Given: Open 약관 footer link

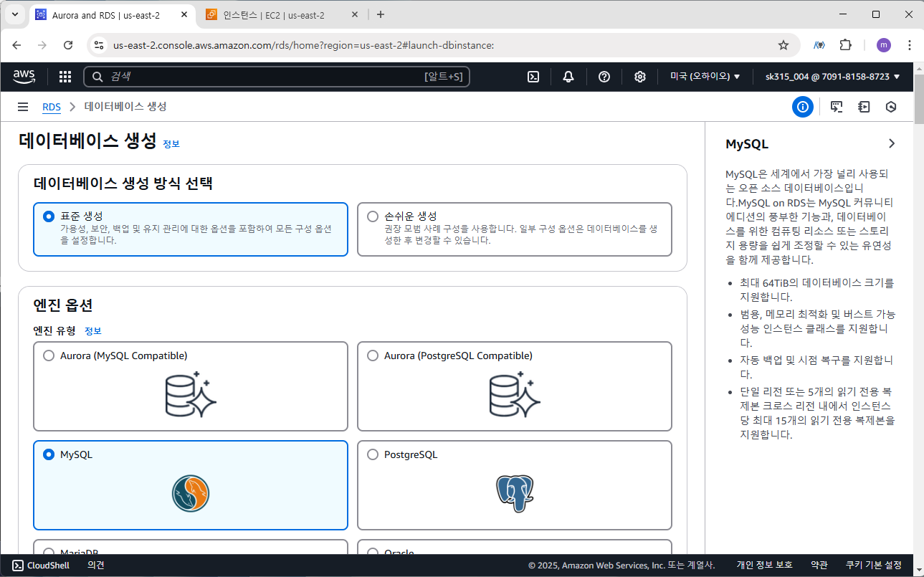Looking at the screenshot, I should [819, 566].
